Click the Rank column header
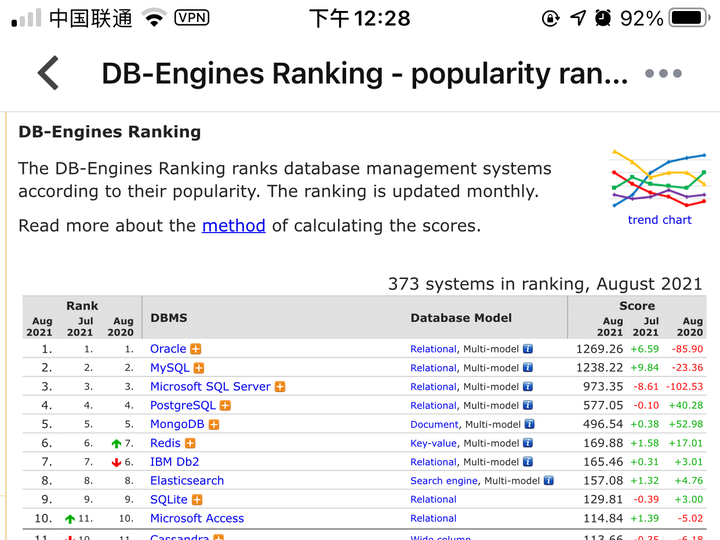The image size is (720, 540). (x=82, y=306)
